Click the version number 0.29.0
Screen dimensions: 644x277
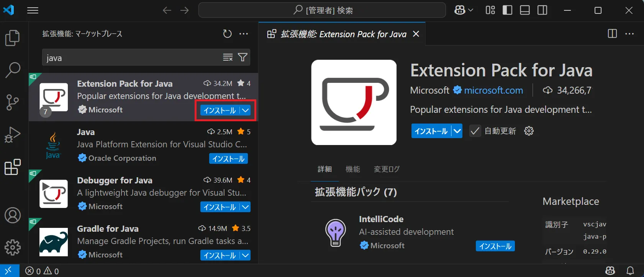[x=595, y=252]
